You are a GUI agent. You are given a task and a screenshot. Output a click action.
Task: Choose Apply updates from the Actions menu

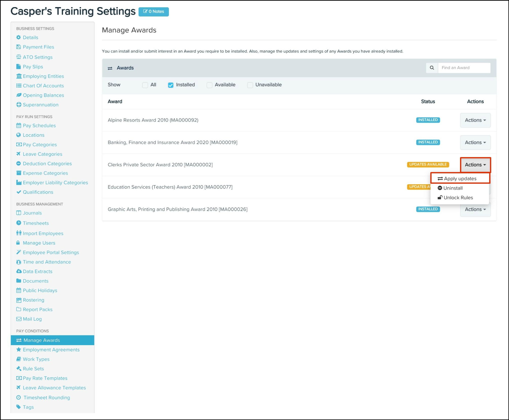[460, 178]
